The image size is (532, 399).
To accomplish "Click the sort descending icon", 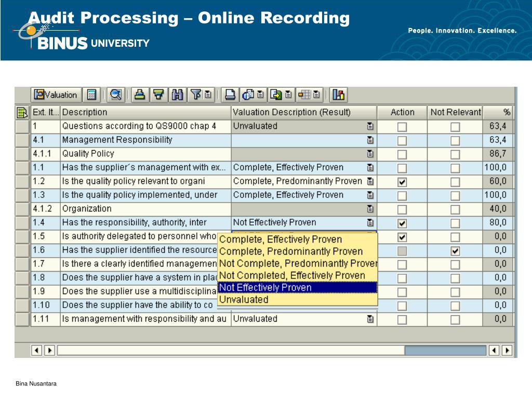I will (158, 95).
